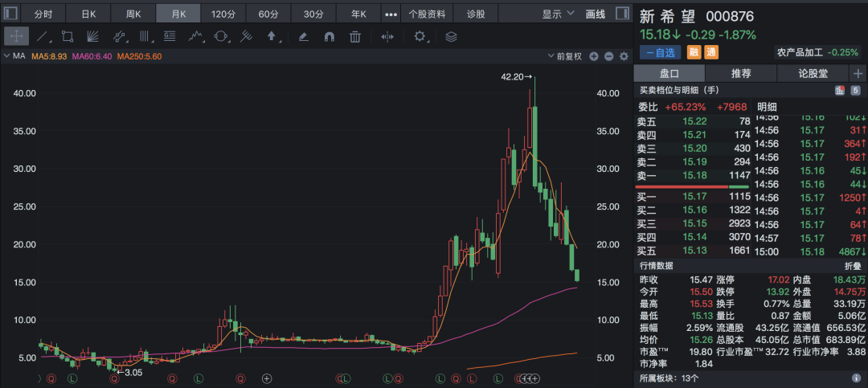Select the parallel channel drawing tool
This screenshot has height=388, width=868.
(x=118, y=36)
